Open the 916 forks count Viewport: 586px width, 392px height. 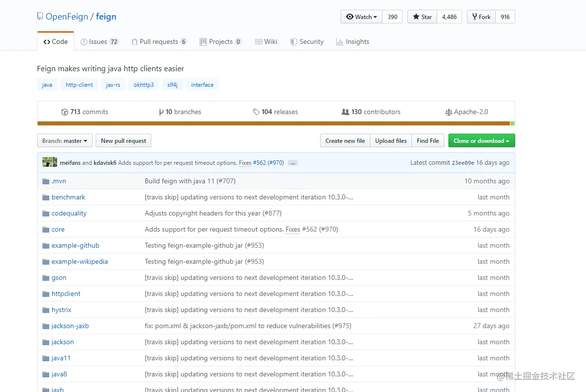coord(505,17)
